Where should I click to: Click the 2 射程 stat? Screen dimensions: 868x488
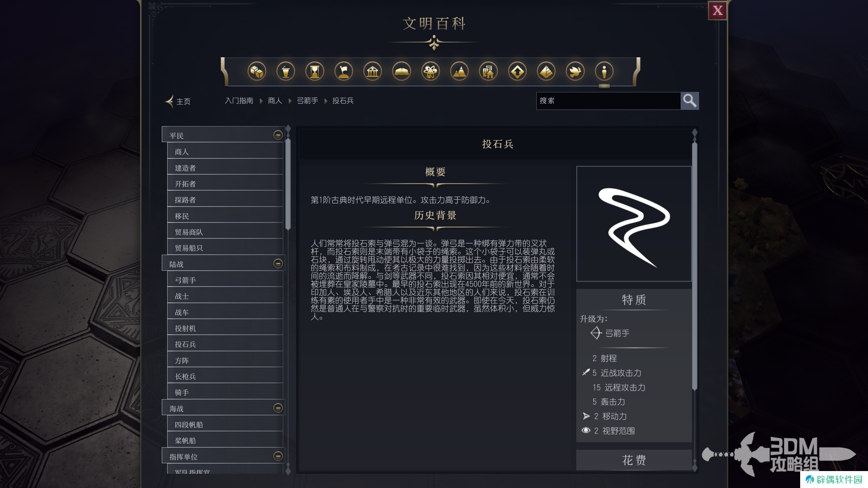(604, 358)
